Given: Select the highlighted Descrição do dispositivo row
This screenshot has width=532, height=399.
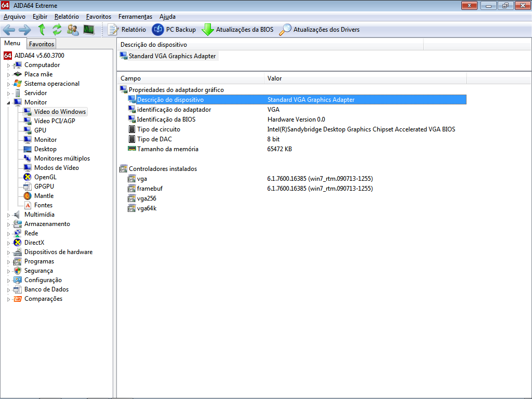Looking at the screenshot, I should (297, 99).
